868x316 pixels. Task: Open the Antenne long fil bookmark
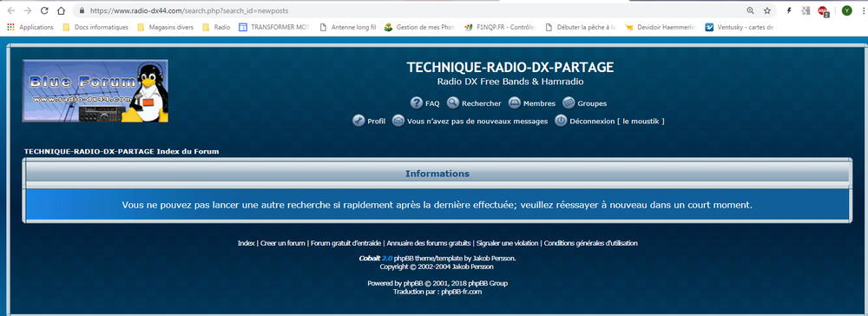click(x=348, y=27)
